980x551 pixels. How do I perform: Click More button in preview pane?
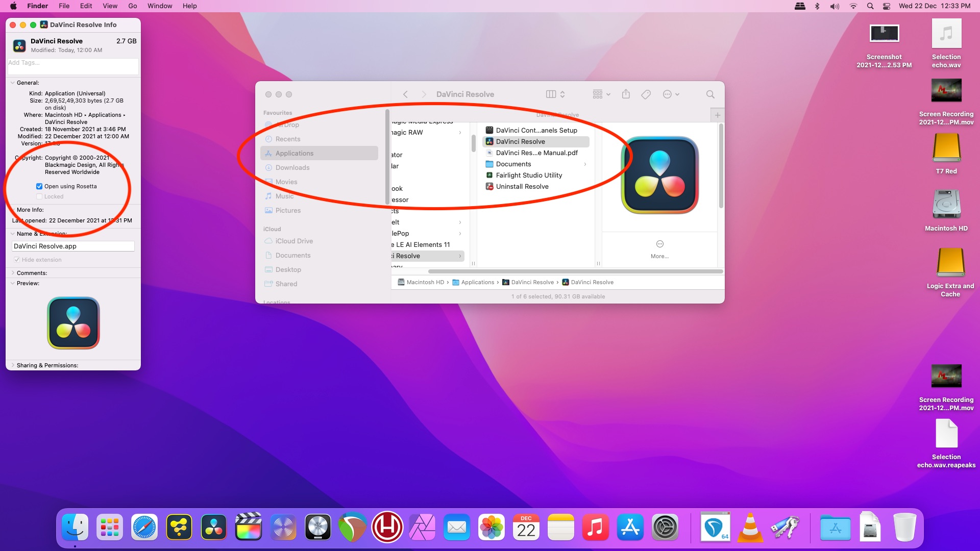coord(659,249)
